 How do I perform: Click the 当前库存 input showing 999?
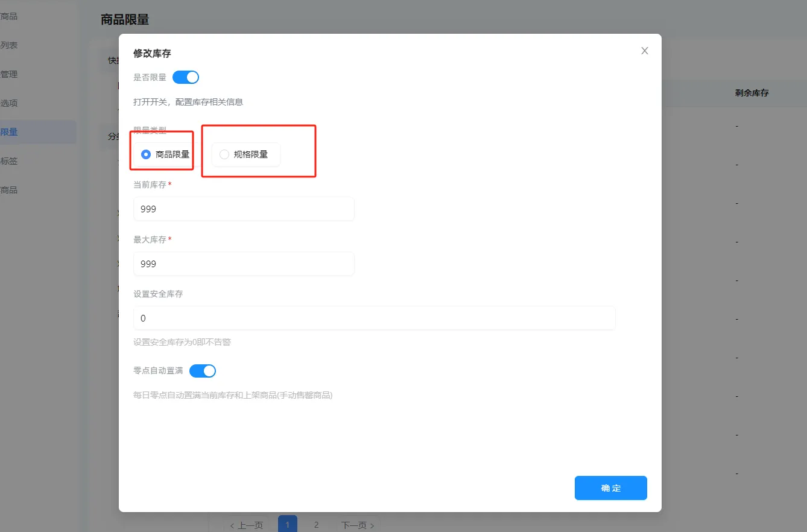[x=243, y=209]
